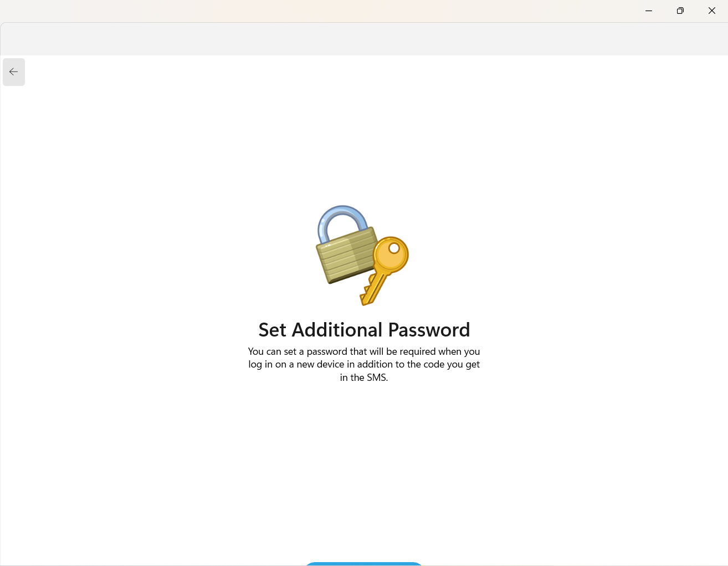Click the first line of description text
The image size is (728, 566).
[x=364, y=351]
